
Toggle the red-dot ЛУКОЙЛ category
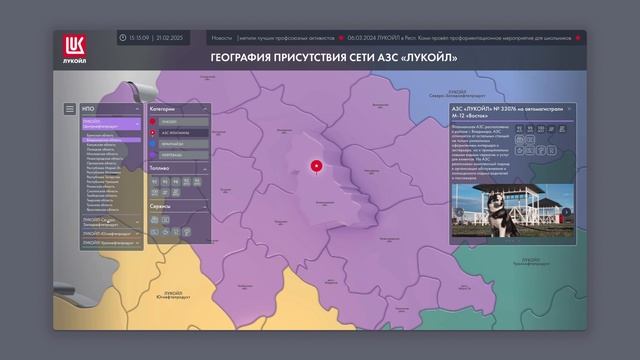pyautogui.click(x=180, y=122)
